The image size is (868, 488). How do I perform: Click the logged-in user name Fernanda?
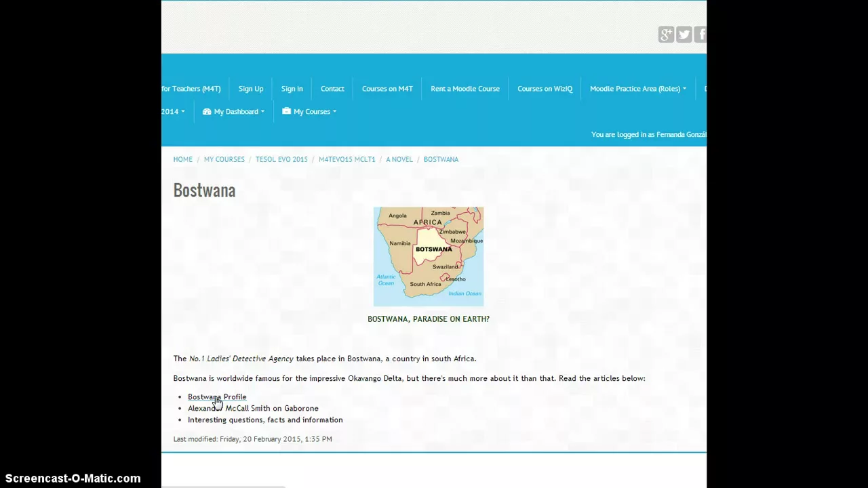(x=682, y=135)
